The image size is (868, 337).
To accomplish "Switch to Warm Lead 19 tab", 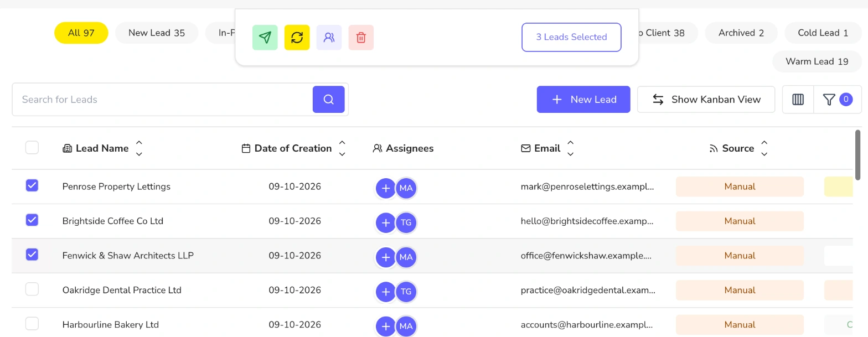I will point(817,61).
